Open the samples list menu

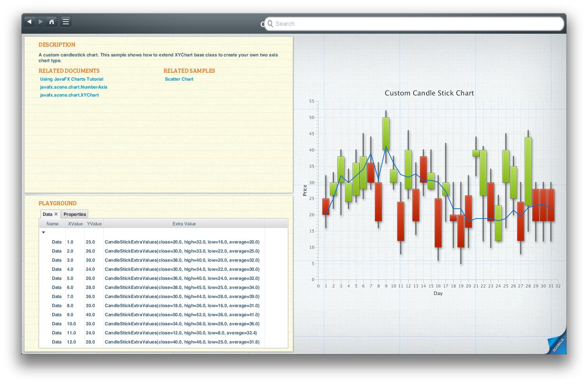65,22
